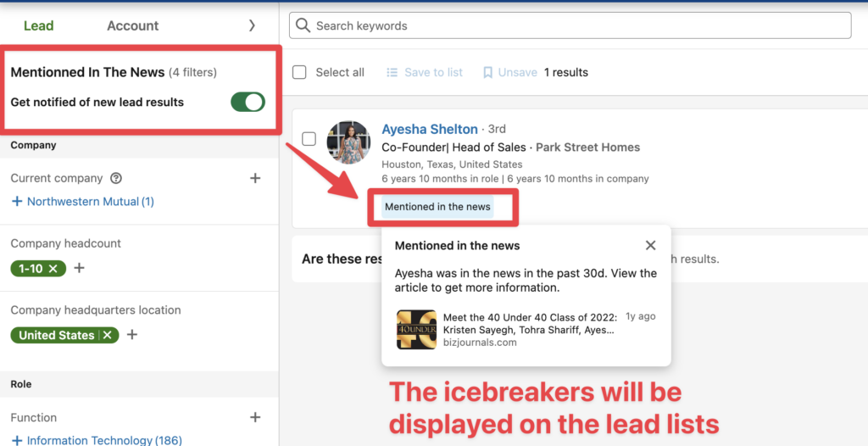Remove the 1-10 headcount filter chip
The height and width of the screenshot is (446, 868).
(53, 269)
